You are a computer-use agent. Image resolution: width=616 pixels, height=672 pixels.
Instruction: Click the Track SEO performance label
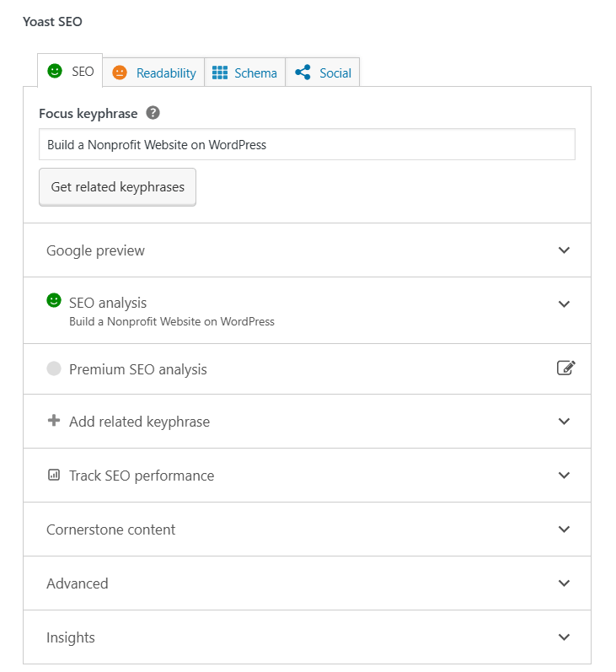click(142, 476)
